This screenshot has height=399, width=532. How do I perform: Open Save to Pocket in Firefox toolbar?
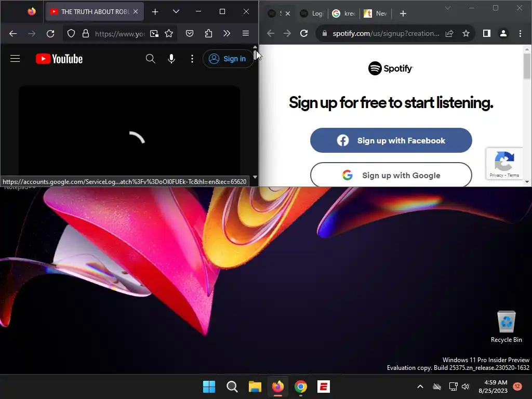click(x=190, y=34)
